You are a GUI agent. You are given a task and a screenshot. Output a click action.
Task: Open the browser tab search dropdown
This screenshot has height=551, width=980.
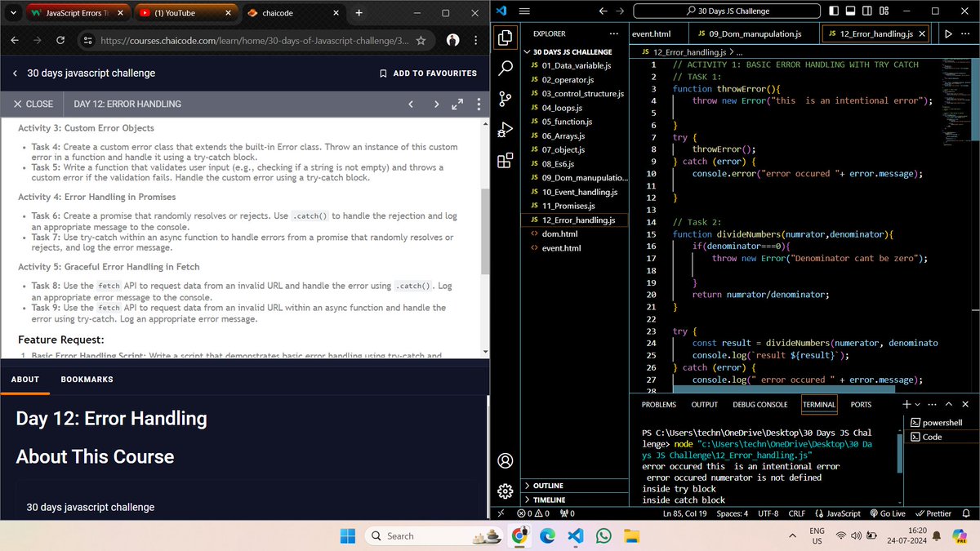[x=11, y=13]
